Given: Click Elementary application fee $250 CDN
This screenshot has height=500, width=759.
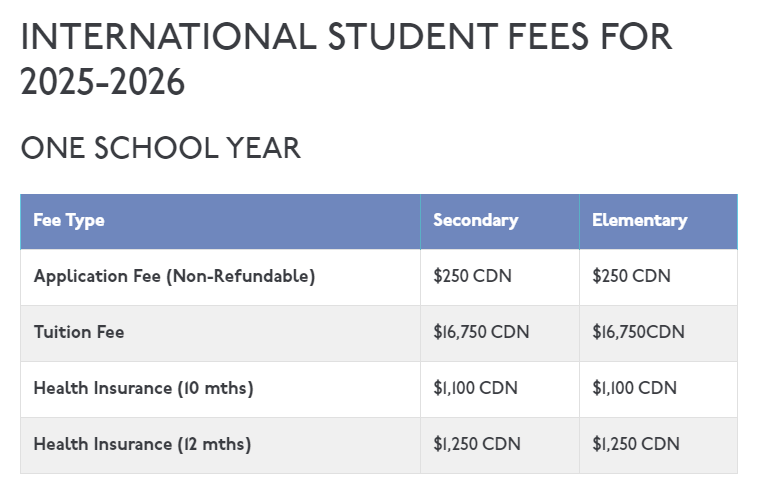Looking at the screenshot, I should pyautogui.click(x=631, y=277).
